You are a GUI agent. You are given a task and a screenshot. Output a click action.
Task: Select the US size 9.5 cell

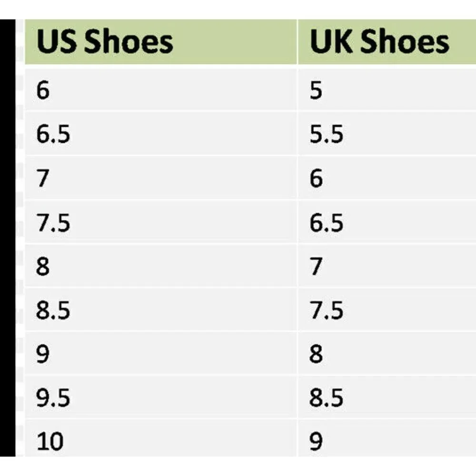[x=160, y=397]
